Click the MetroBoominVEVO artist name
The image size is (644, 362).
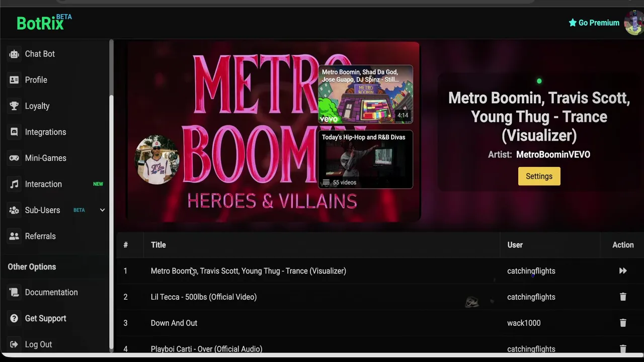click(553, 154)
